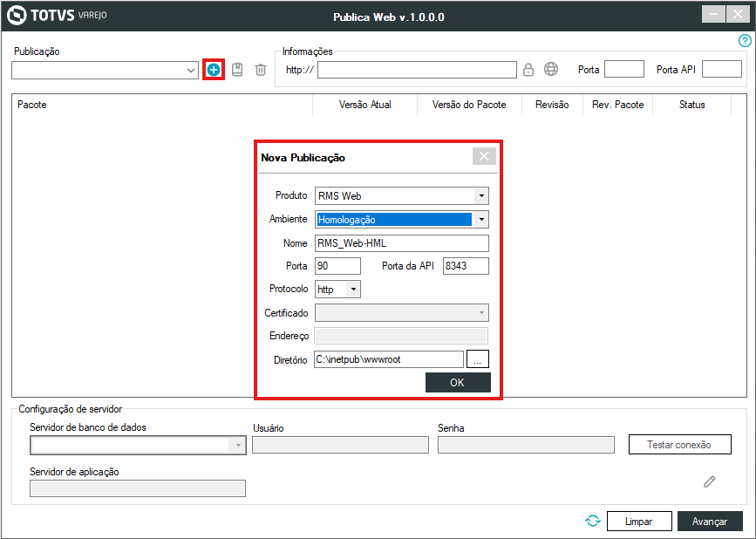Click the save publication icon

[237, 70]
